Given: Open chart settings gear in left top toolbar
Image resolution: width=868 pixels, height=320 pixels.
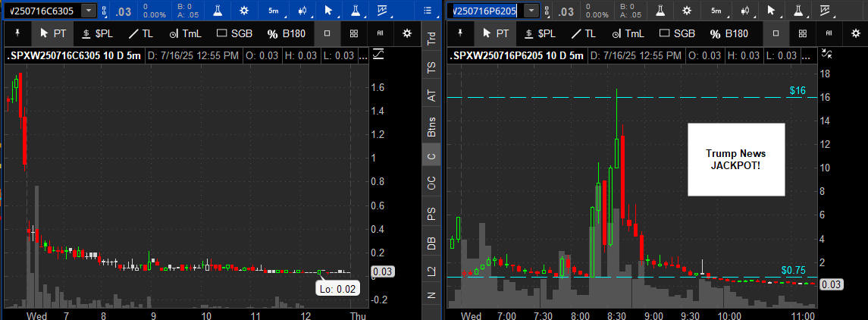Looking at the screenshot, I should click(244, 11).
